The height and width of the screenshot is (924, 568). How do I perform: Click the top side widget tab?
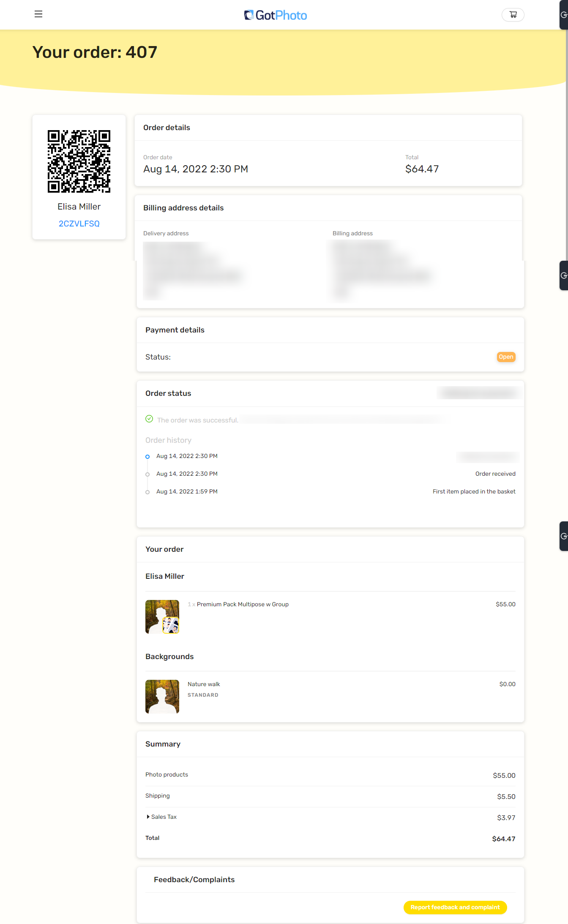[563, 15]
